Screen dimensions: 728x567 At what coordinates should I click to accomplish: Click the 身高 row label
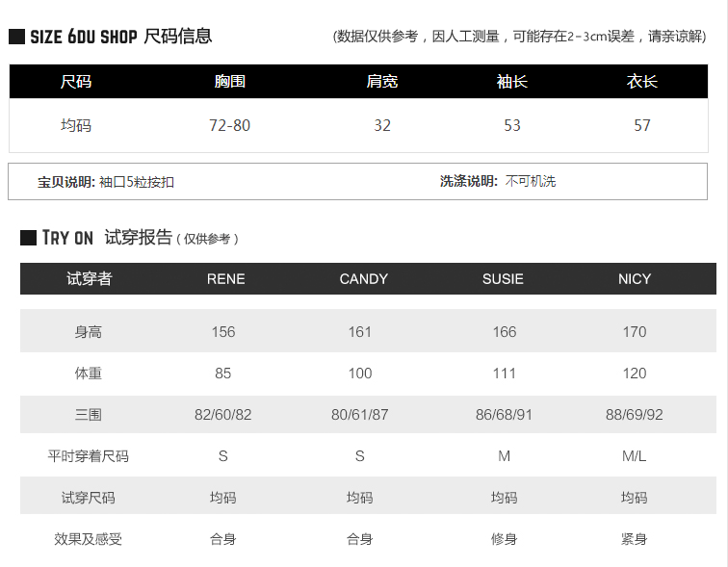(x=89, y=332)
